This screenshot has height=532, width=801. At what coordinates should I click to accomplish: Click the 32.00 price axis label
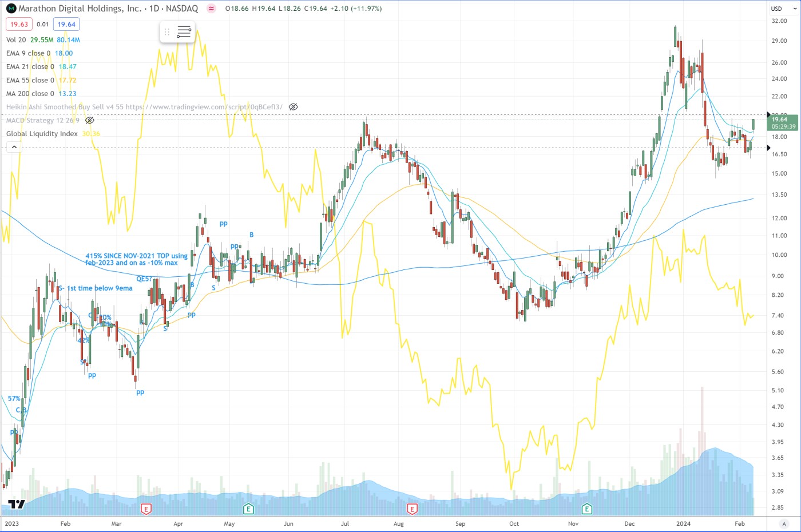click(x=779, y=21)
